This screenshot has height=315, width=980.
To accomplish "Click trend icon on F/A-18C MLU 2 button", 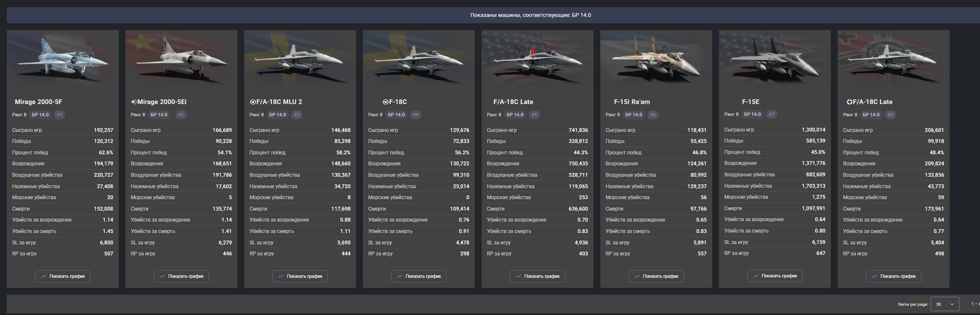I will pos(281,276).
